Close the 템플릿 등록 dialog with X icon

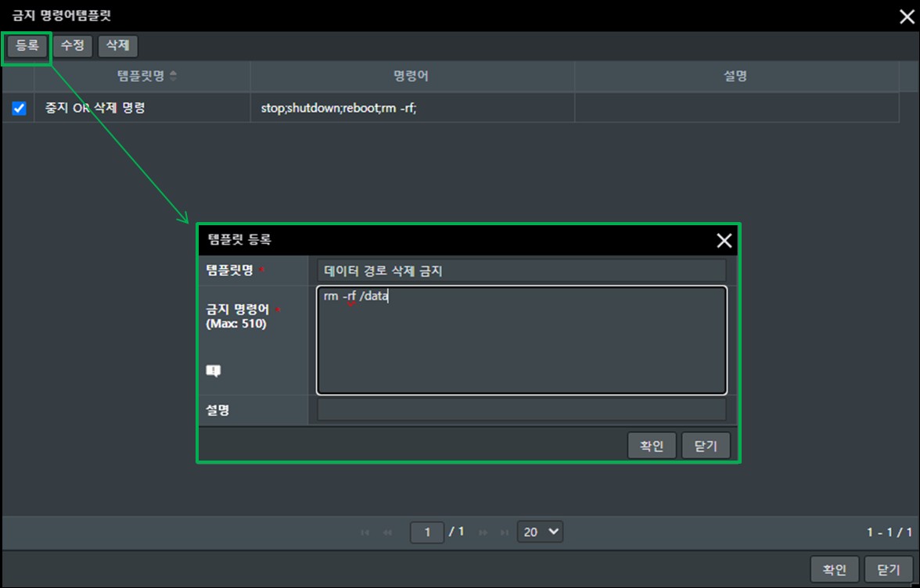click(724, 241)
